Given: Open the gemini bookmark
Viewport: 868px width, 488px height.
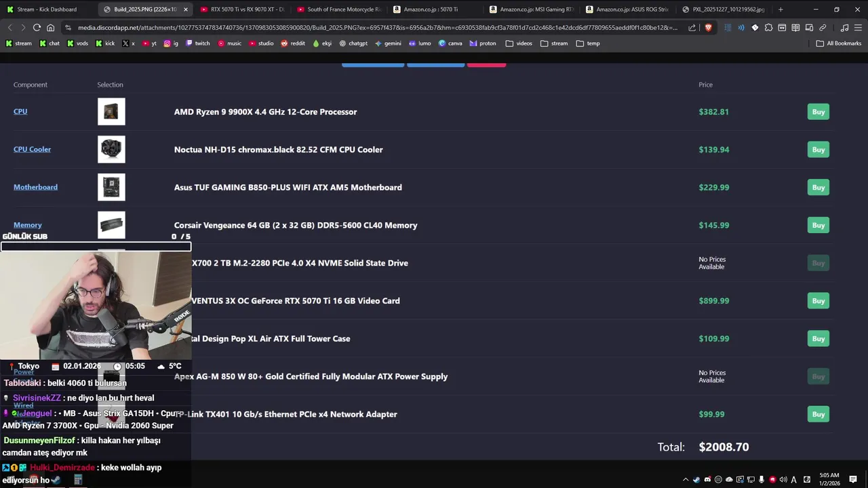Looking at the screenshot, I should tap(388, 43).
